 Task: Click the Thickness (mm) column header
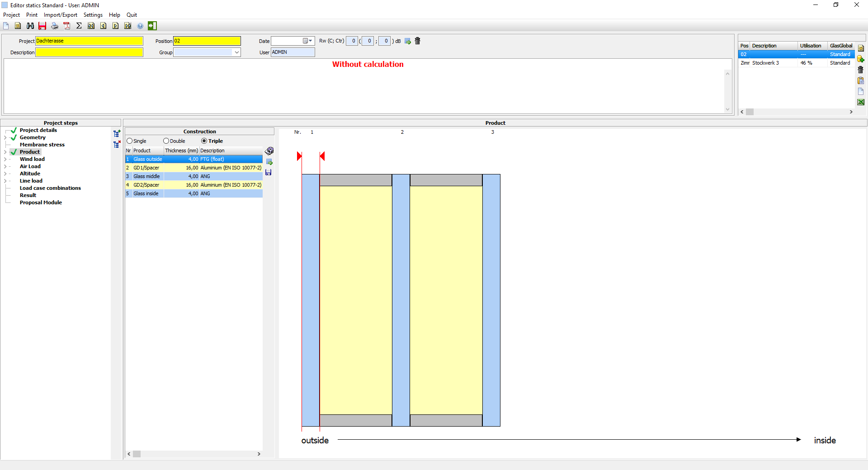click(x=181, y=150)
